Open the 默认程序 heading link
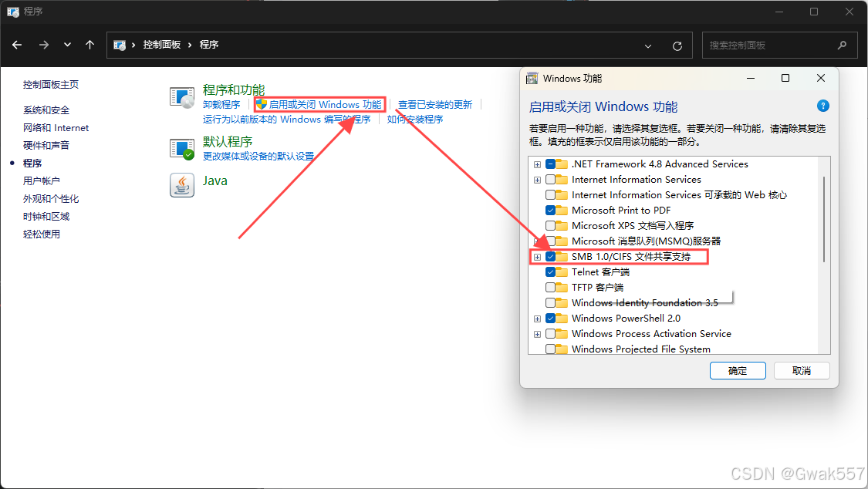 pos(228,142)
